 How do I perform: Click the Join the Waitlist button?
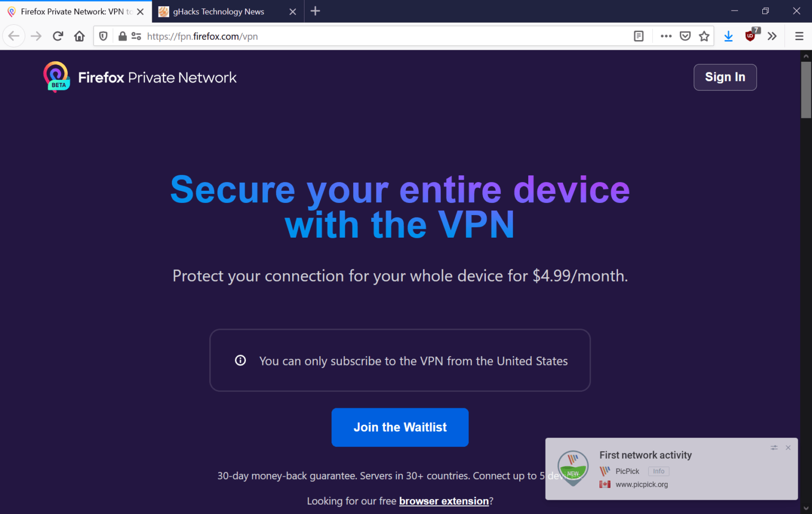400,427
